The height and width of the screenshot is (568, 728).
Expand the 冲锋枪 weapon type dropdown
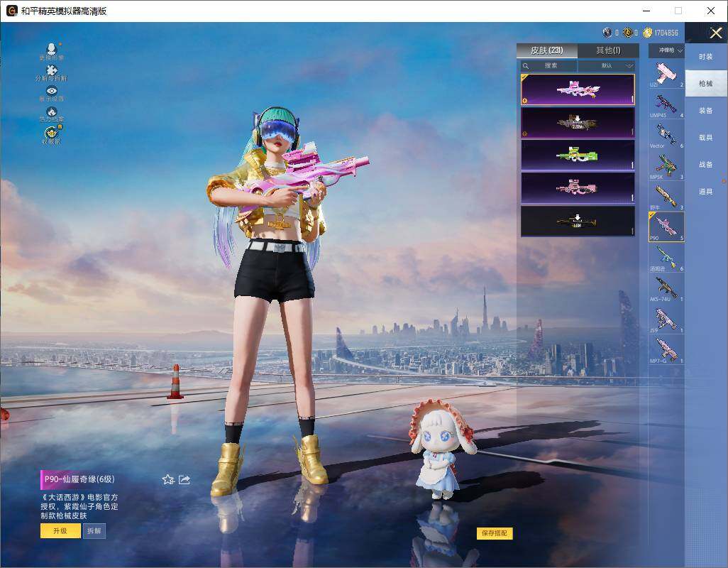669,50
